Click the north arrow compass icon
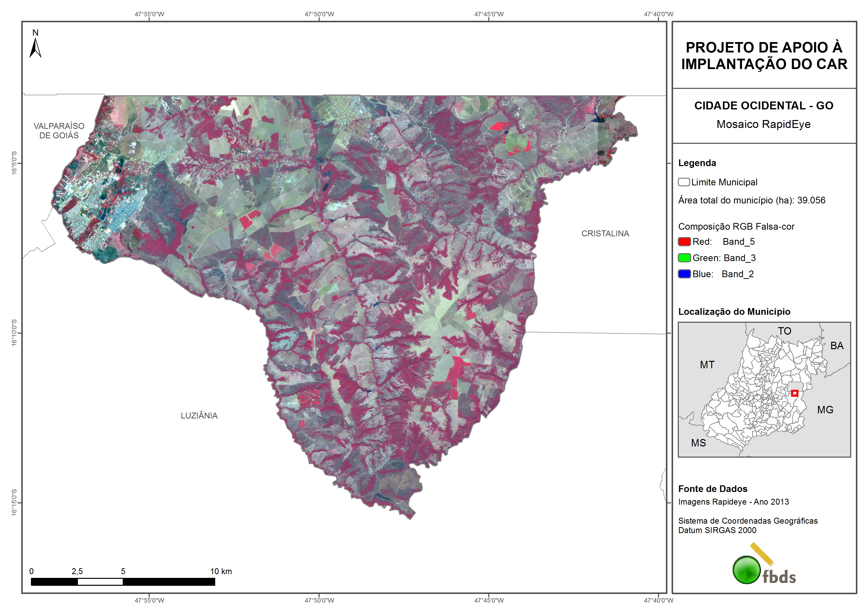 tap(35, 48)
